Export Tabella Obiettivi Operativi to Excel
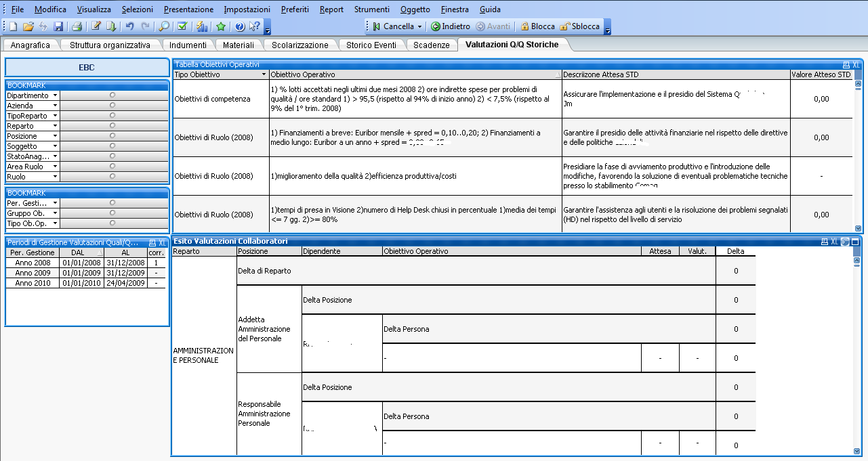The width and height of the screenshot is (868, 461). click(x=856, y=64)
